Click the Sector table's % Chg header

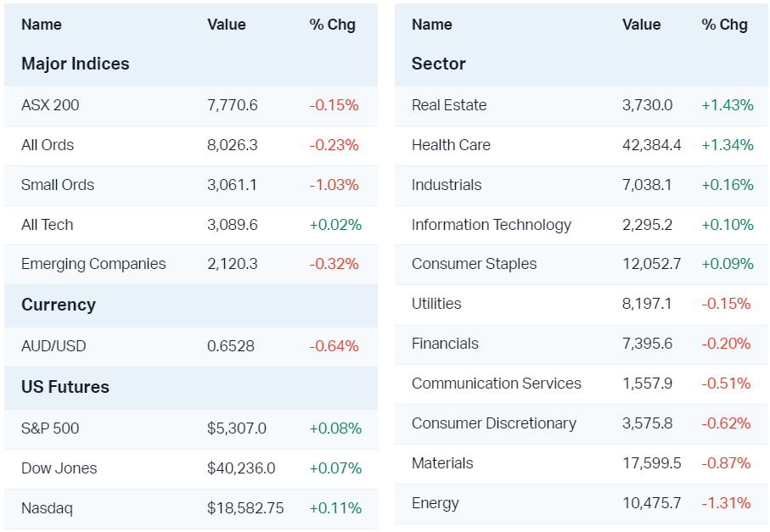724,25
